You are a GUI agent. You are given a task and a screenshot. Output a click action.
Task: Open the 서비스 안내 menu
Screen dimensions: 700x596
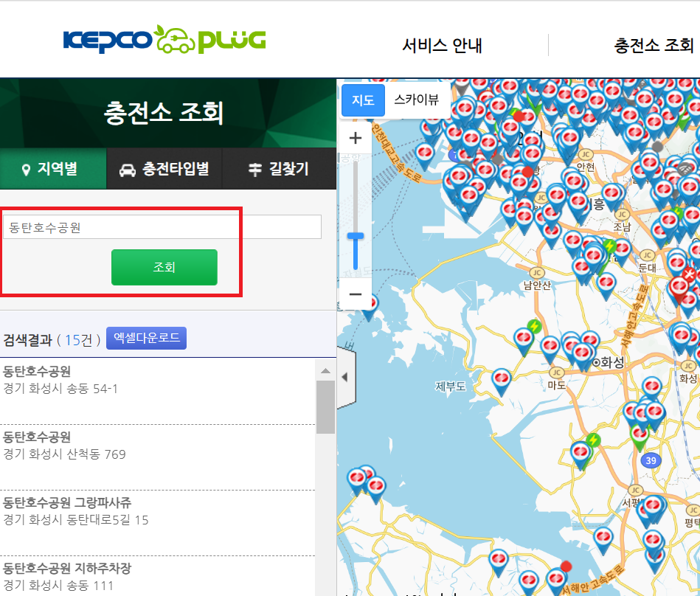[443, 46]
